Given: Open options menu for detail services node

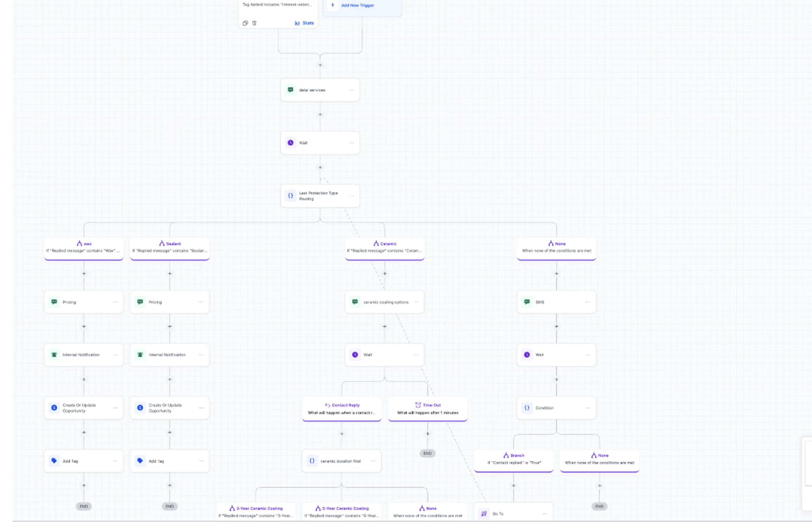Looking at the screenshot, I should [352, 90].
